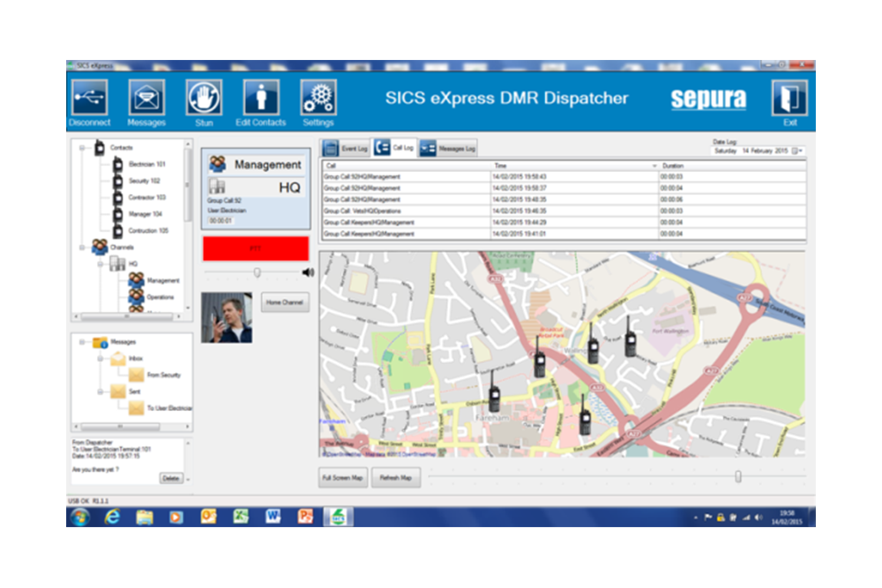
Task: Collapse the Channels tree node
Action: [x=82, y=248]
